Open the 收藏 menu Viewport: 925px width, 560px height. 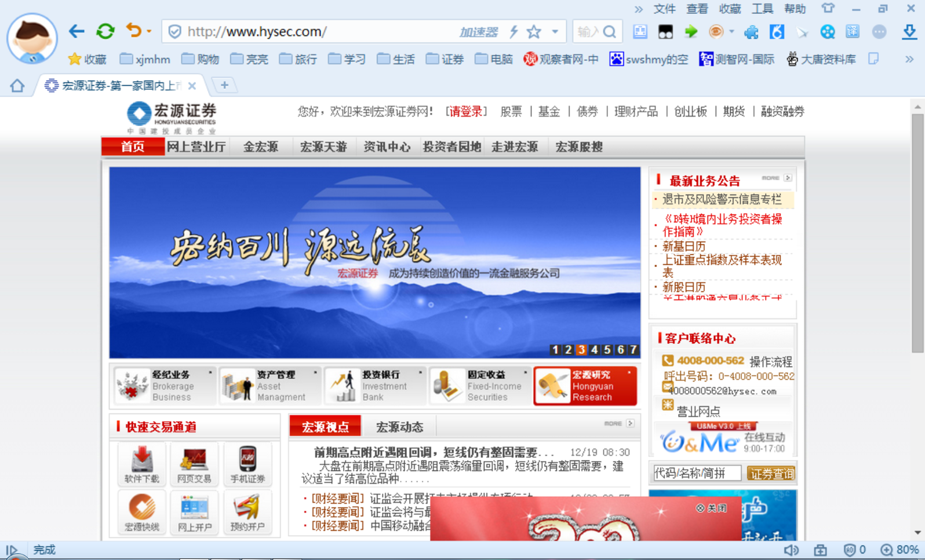pyautogui.click(x=730, y=9)
